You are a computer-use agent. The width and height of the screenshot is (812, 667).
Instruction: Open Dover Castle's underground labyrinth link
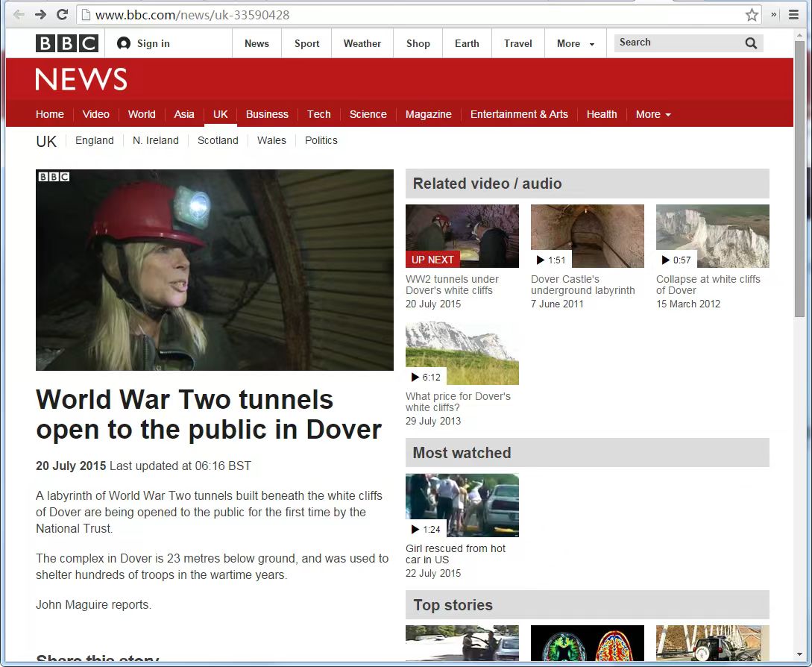point(582,284)
